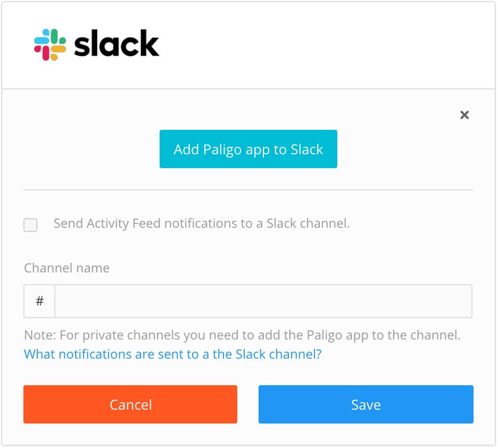Click the Channel name label
498x448 pixels.
coord(67,268)
